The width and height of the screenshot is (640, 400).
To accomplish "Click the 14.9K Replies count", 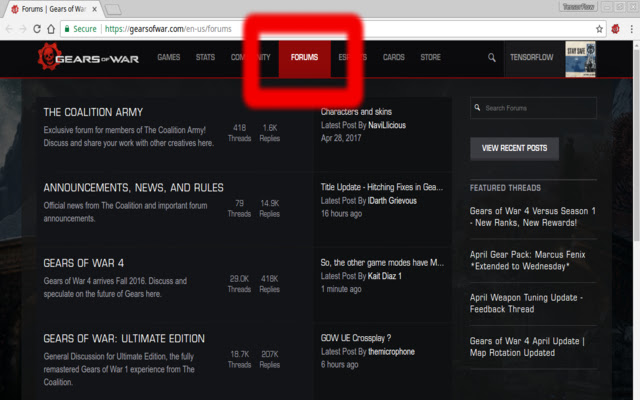I will pyautogui.click(x=270, y=209).
